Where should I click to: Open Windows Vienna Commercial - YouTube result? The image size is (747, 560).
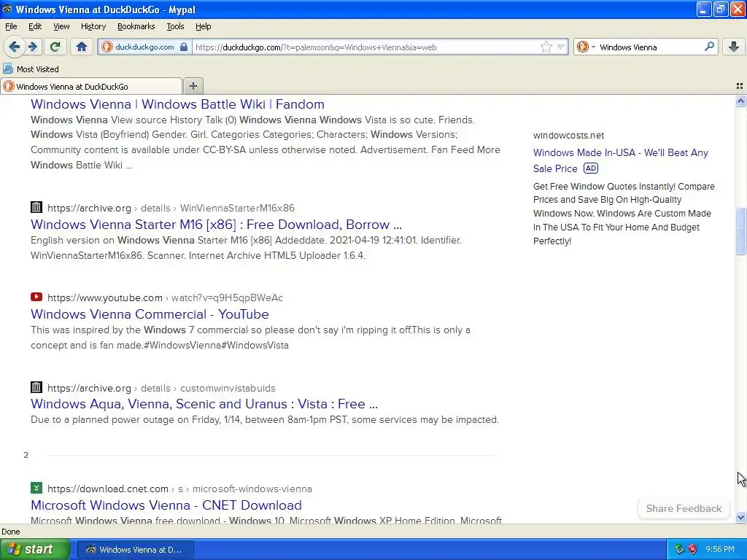pyautogui.click(x=150, y=314)
